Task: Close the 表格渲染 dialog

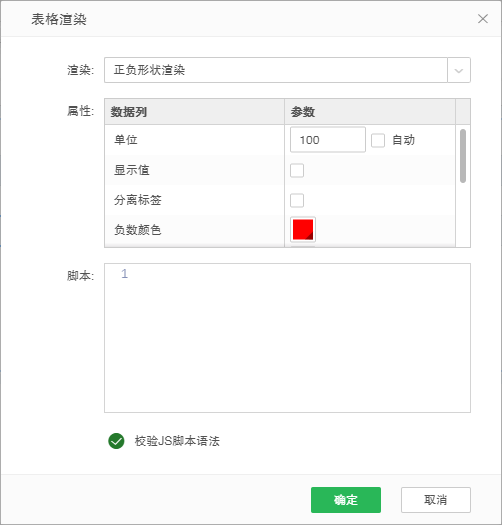Action: tap(483, 19)
